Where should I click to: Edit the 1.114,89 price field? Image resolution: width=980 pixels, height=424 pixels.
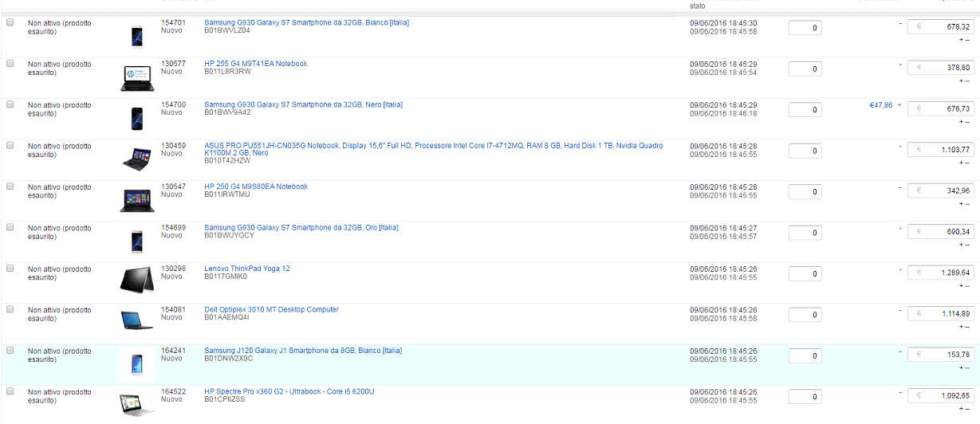pyautogui.click(x=941, y=314)
